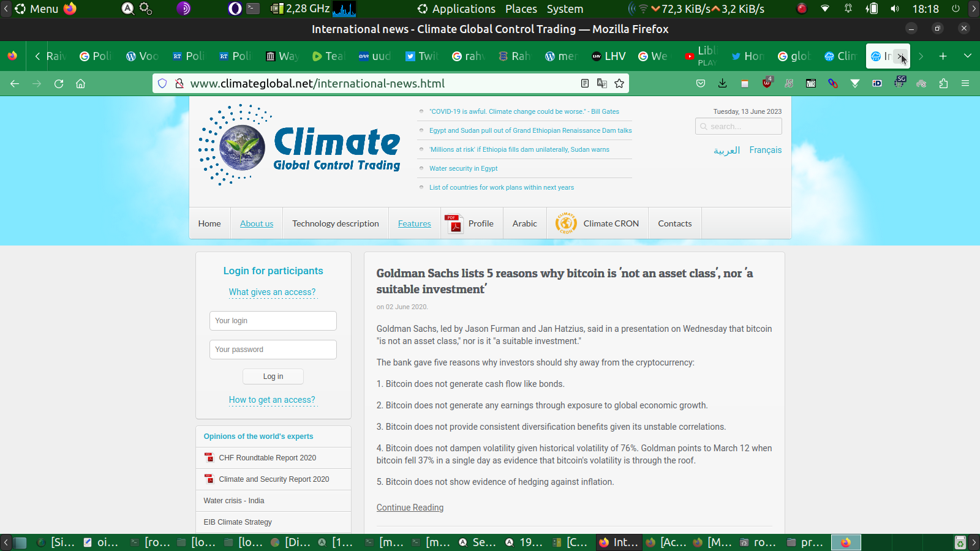
Task: Open the trash icon in bottom panel
Action: tap(960, 542)
